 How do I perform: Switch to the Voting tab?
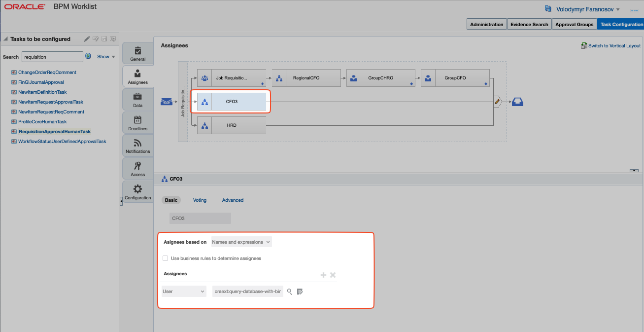pyautogui.click(x=200, y=200)
